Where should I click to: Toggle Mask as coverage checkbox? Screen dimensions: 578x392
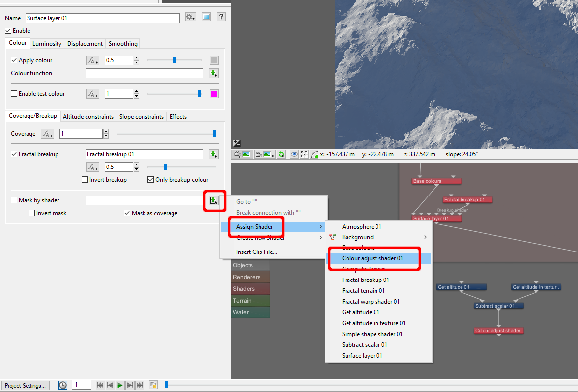click(x=127, y=213)
